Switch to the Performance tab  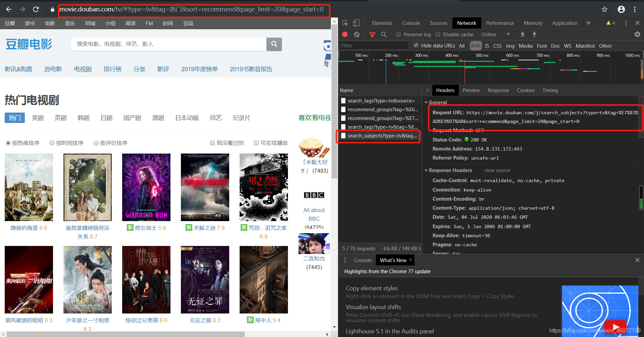pos(500,23)
